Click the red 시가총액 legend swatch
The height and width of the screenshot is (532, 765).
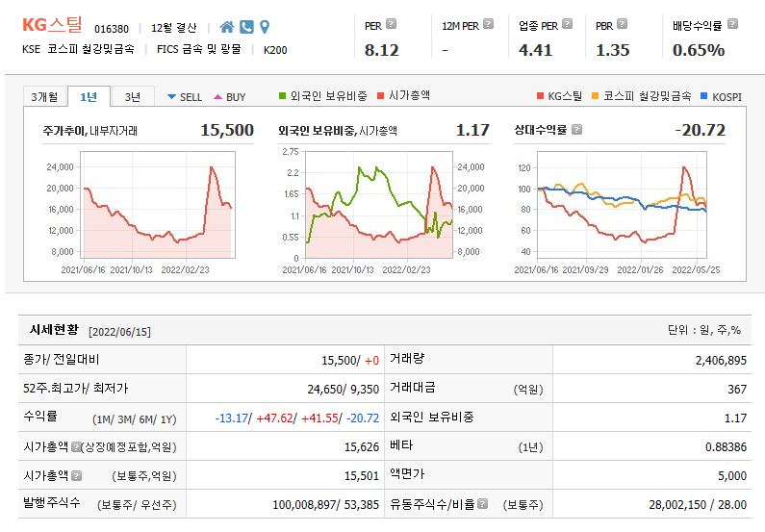coord(380,95)
